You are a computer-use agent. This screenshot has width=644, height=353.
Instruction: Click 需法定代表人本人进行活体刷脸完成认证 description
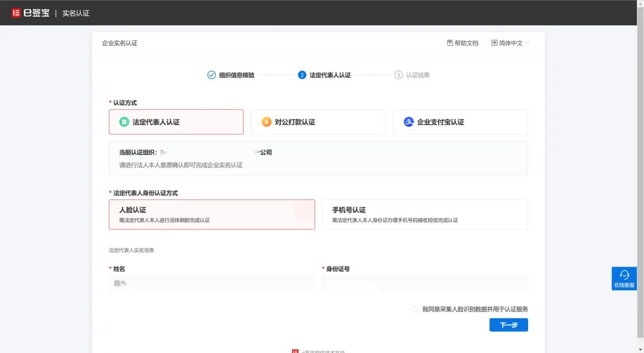coord(165,220)
